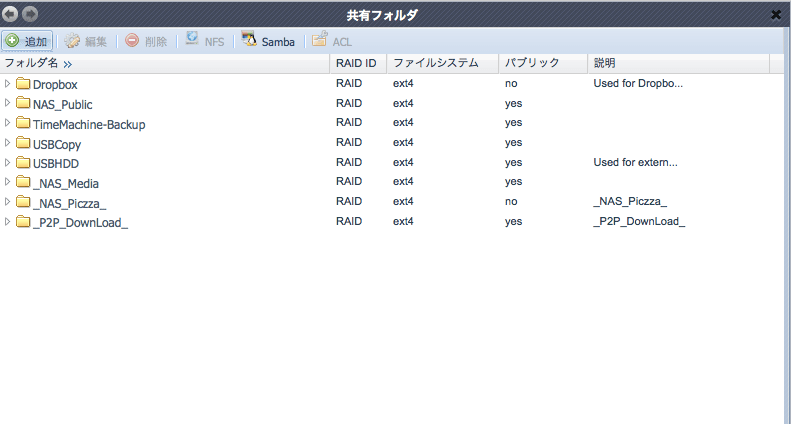
Task: Click the NFS toolbar label
Action: point(214,42)
